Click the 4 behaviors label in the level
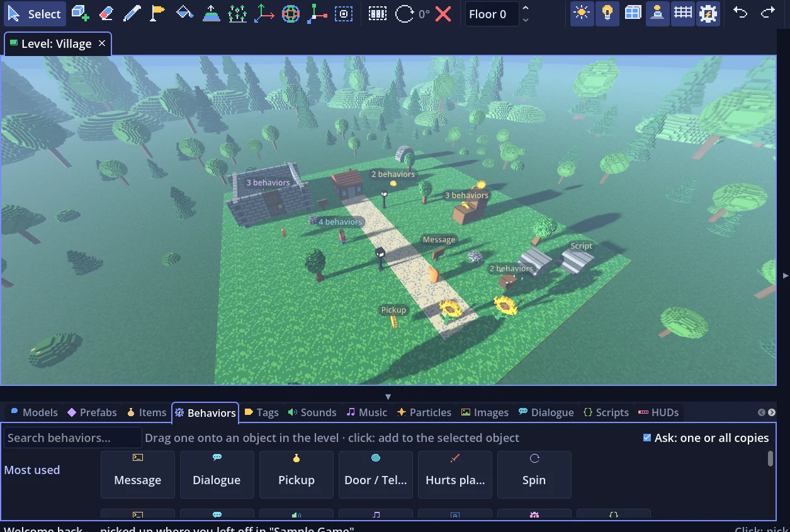This screenshot has width=790, height=532. tap(340, 222)
